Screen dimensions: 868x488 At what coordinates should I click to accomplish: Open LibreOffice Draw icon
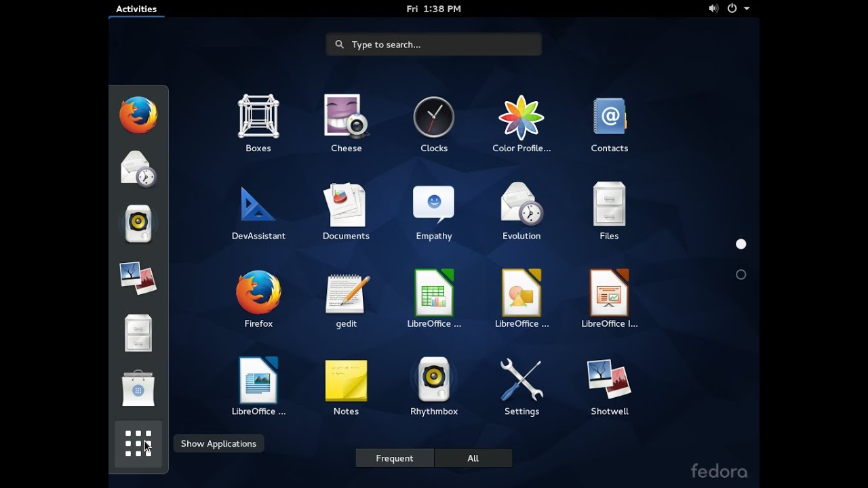[x=521, y=298]
